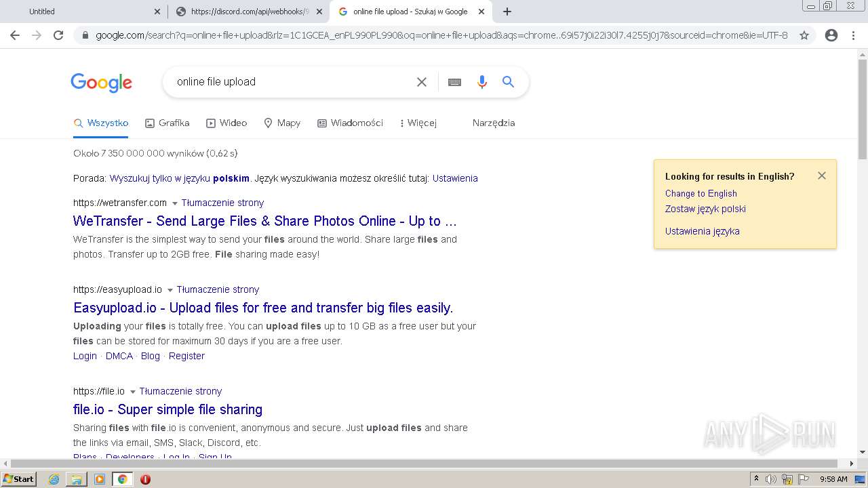Close the discord.com webhooks tab

(x=319, y=12)
